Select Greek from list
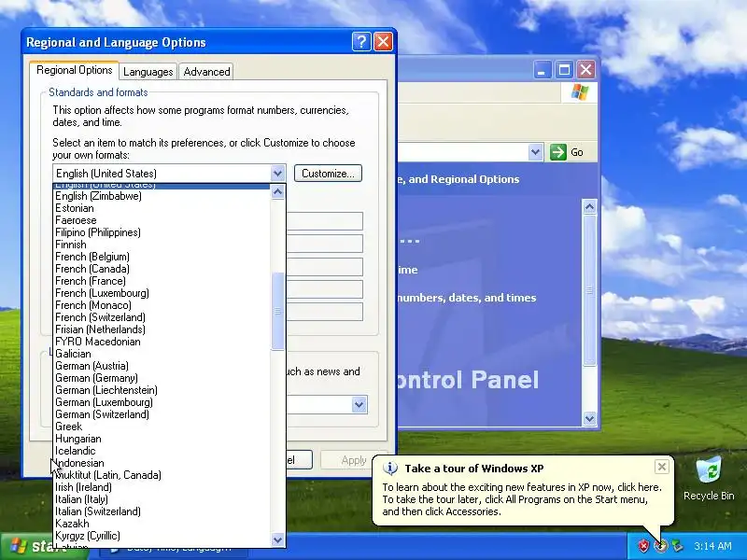747x560 pixels. point(162,427)
